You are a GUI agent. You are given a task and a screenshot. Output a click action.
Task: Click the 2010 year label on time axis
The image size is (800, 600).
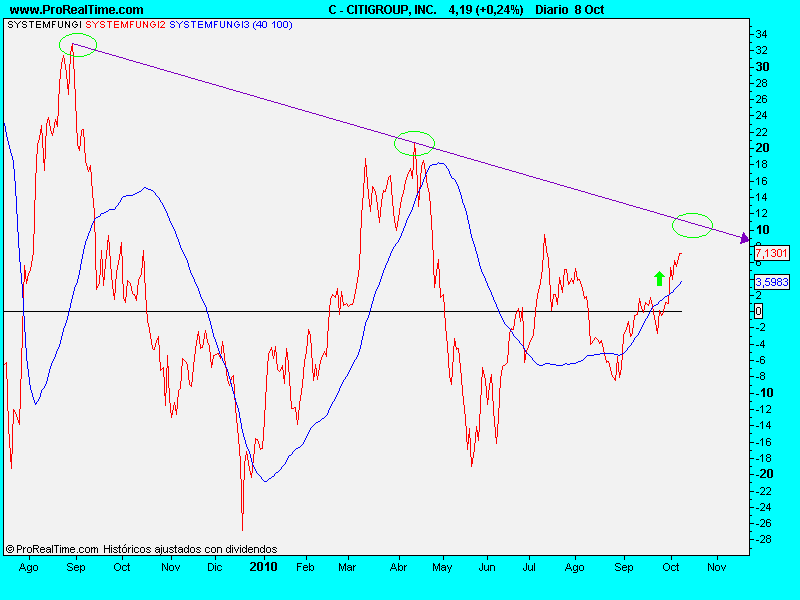click(x=263, y=567)
